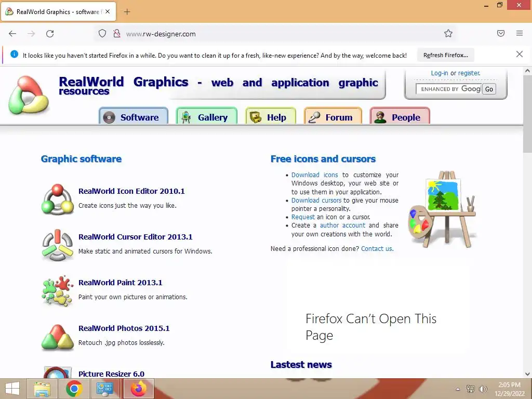Viewport: 532px width, 399px height.
Task: Open RealWorld Photos icon image
Action: click(57, 337)
